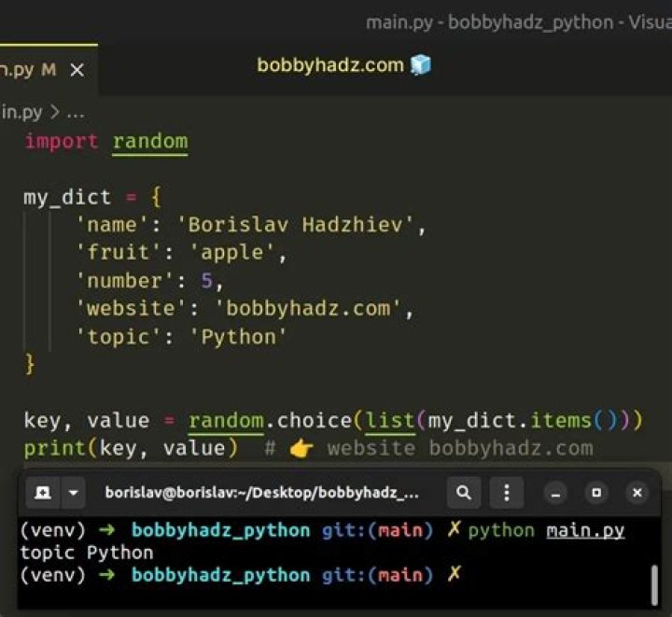Image resolution: width=672 pixels, height=617 pixels.
Task: Close the terminal window
Action: point(637,492)
